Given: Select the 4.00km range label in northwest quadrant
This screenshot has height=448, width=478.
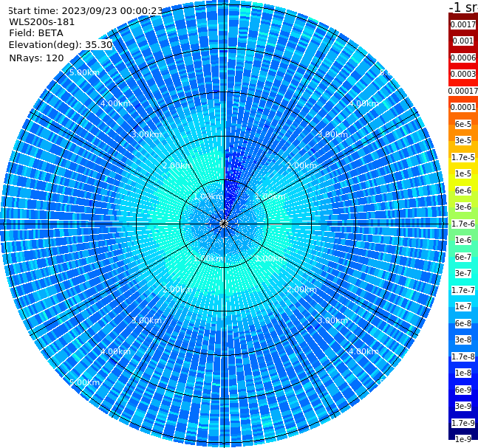Looking at the screenshot, I should click(x=115, y=103).
